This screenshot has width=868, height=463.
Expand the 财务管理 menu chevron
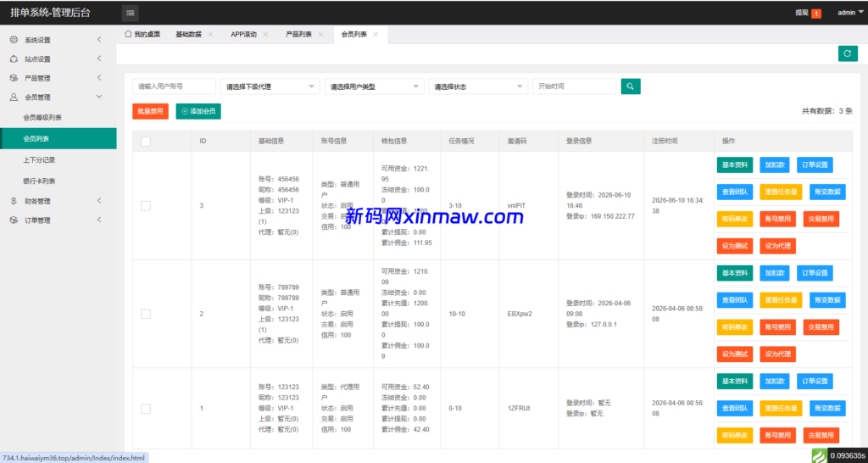99,201
